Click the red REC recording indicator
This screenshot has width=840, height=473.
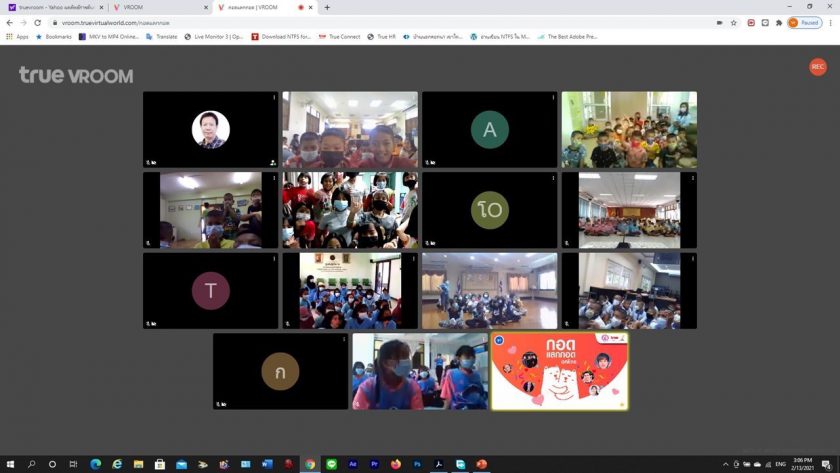pyautogui.click(x=818, y=67)
